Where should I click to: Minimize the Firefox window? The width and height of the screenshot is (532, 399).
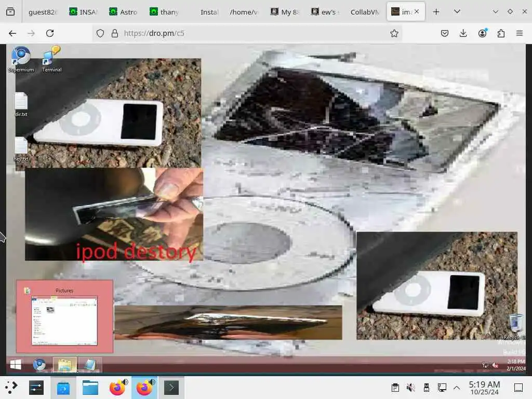(495, 11)
